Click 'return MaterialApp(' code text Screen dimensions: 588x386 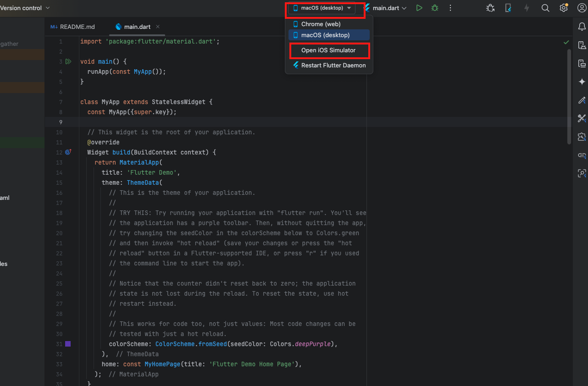128,162
